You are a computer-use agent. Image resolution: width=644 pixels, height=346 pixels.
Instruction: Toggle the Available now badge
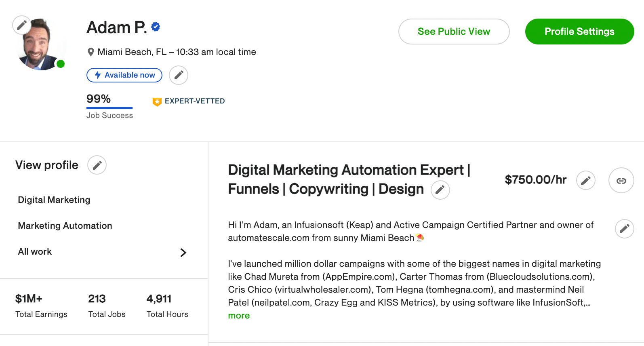(x=124, y=75)
